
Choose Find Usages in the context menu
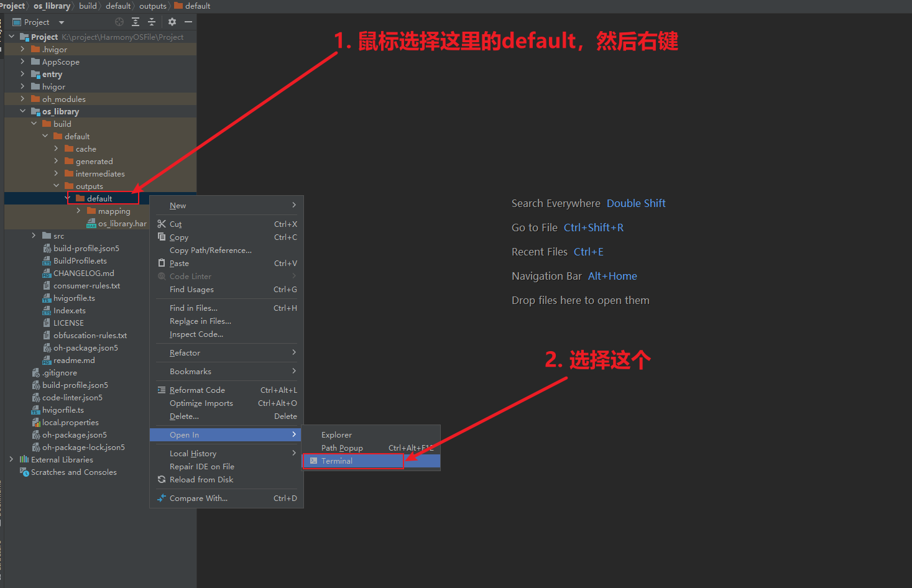[226, 289]
